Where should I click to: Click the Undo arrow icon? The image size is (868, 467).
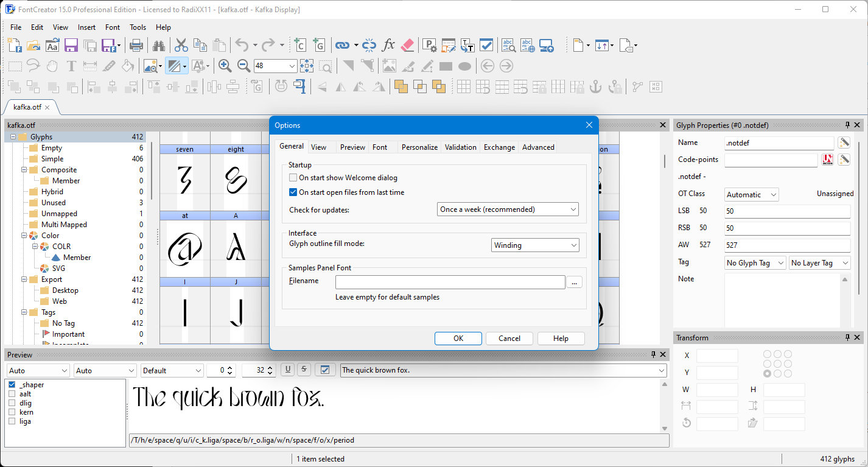[242, 45]
